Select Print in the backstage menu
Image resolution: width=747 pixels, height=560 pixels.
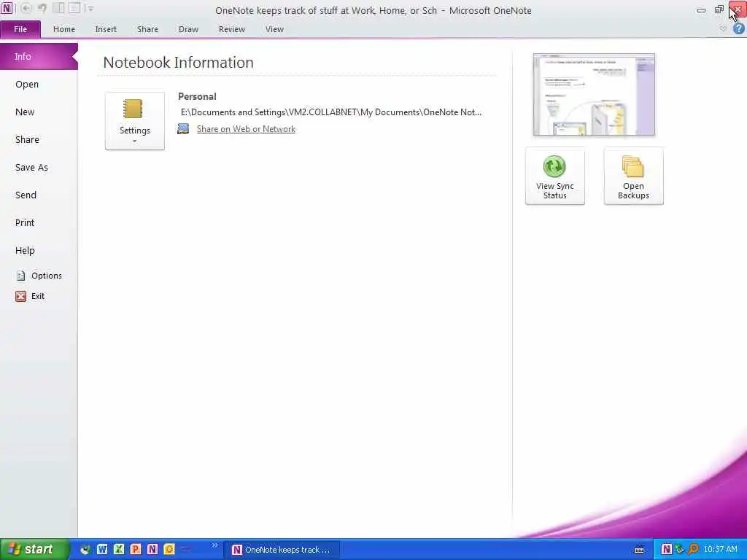coord(25,222)
